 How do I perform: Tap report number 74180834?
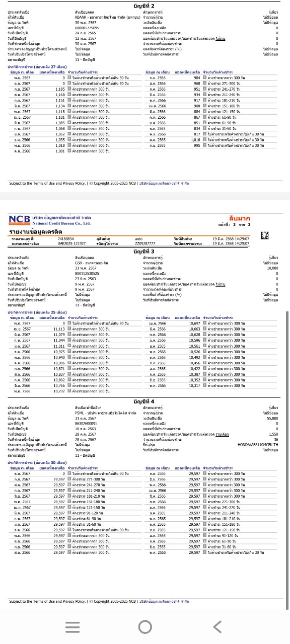(66, 238)
